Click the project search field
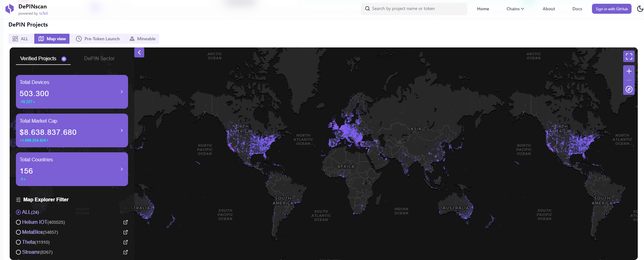 [414, 9]
